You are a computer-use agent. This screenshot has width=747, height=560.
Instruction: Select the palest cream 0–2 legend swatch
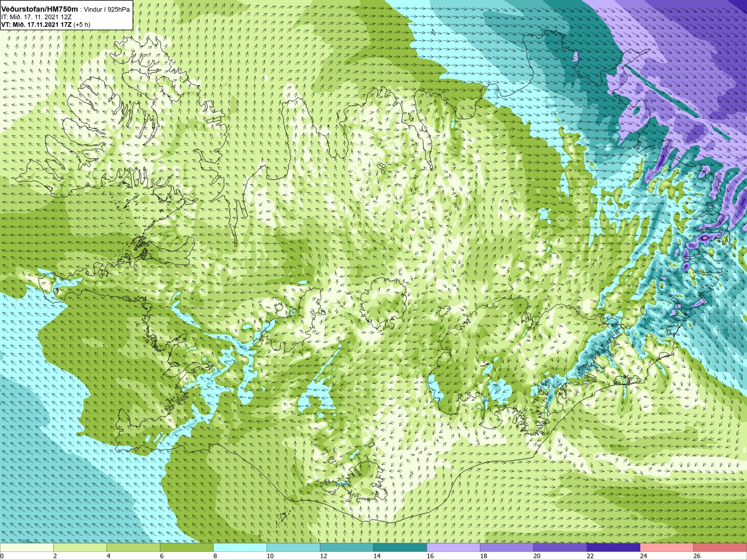click(x=27, y=548)
